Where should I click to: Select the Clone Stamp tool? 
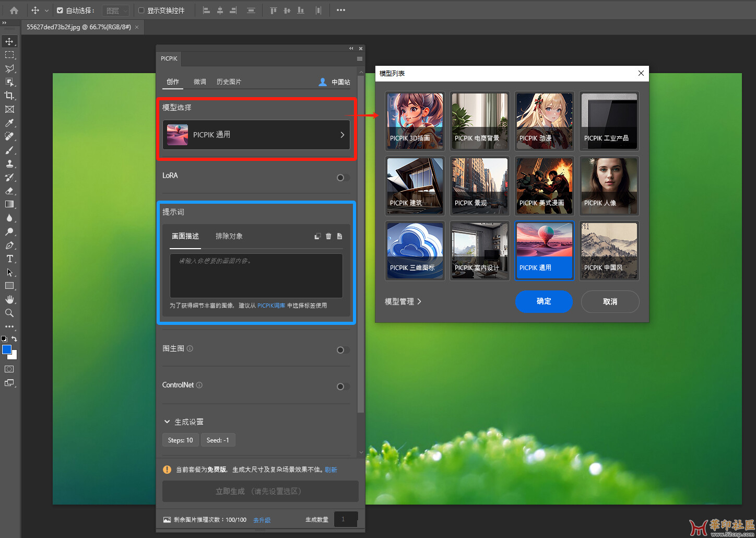tap(9, 163)
